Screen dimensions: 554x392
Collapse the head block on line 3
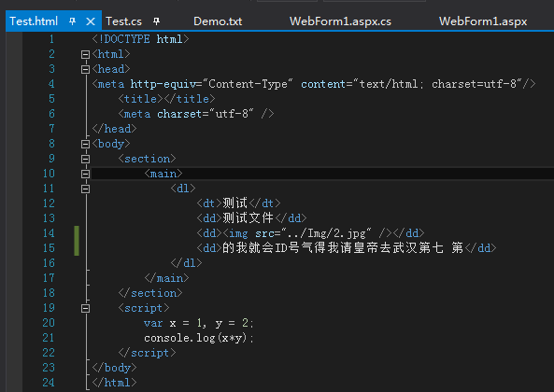pos(85,69)
